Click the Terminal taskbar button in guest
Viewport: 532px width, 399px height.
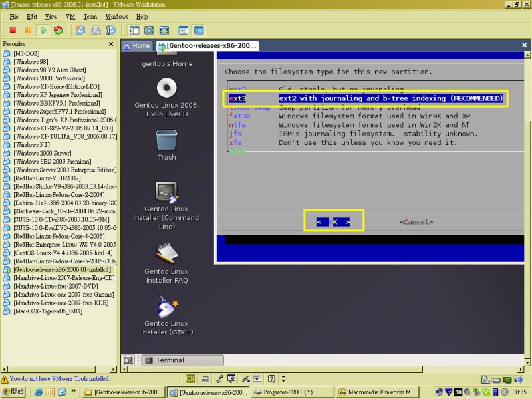(182, 360)
